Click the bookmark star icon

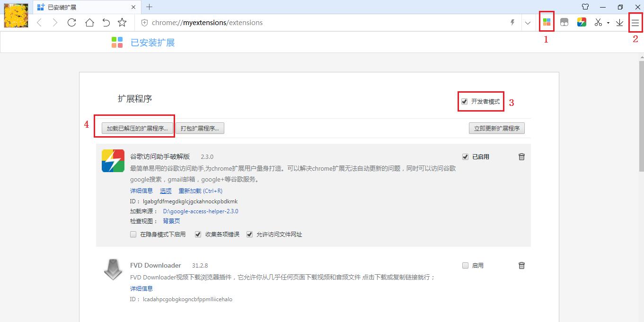click(x=123, y=22)
